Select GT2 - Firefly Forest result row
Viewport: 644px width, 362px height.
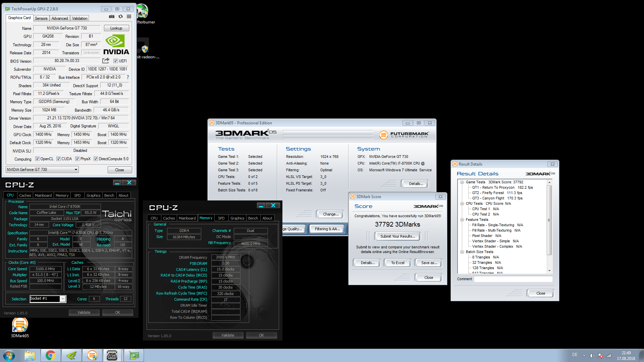tap(497, 193)
